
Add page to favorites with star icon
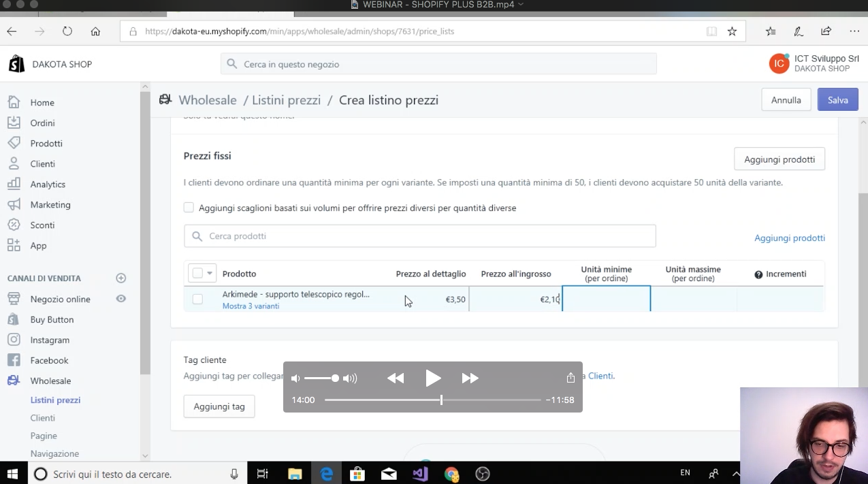[x=732, y=31]
